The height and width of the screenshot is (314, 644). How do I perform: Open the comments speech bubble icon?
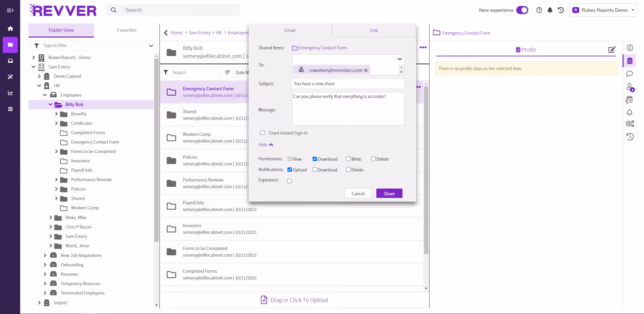pyautogui.click(x=630, y=74)
